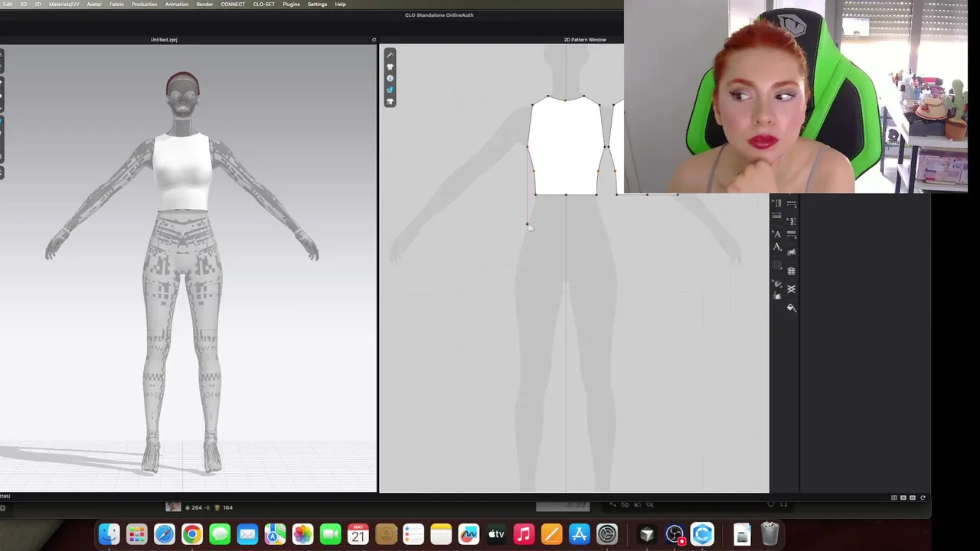Toggle the light blue display icon in 2D toolbar
980x551 pixels.
point(390,90)
